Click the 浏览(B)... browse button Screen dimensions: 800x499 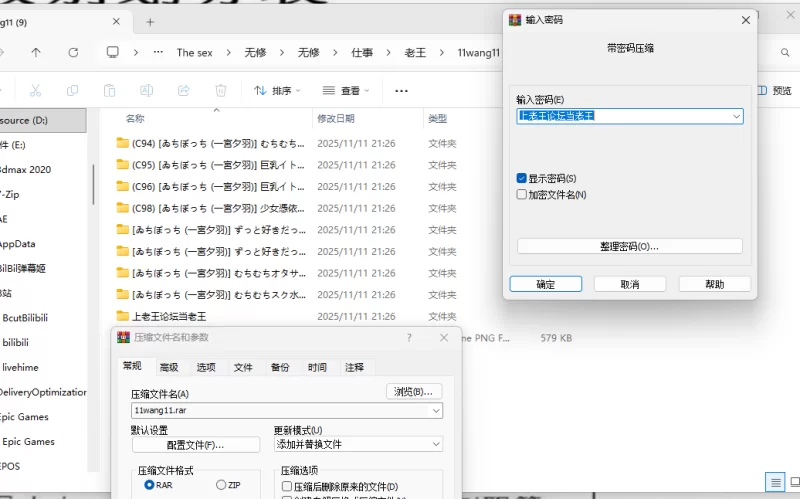[413, 391]
